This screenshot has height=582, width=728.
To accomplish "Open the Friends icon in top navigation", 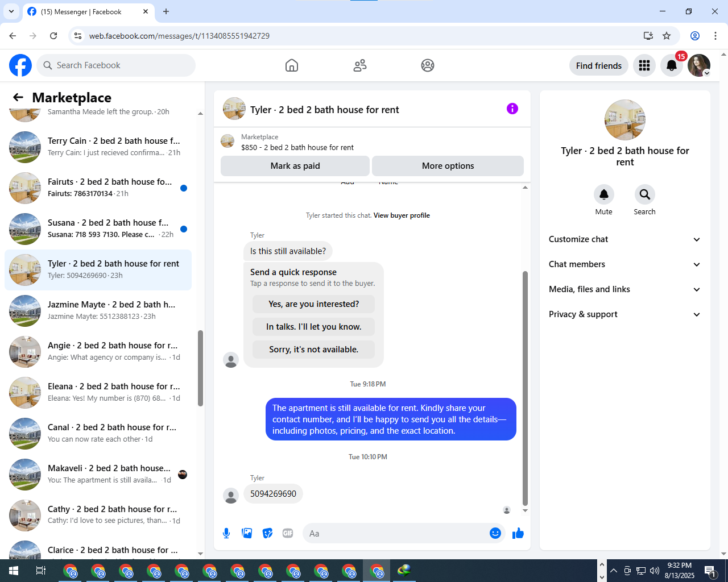I will click(x=360, y=65).
